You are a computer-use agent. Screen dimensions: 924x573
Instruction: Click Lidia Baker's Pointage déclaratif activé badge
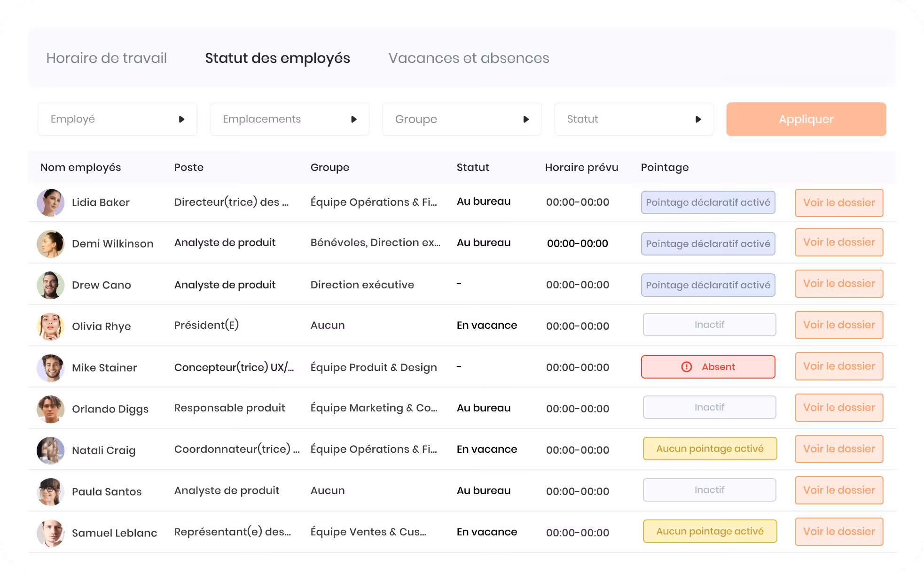pyautogui.click(x=708, y=202)
